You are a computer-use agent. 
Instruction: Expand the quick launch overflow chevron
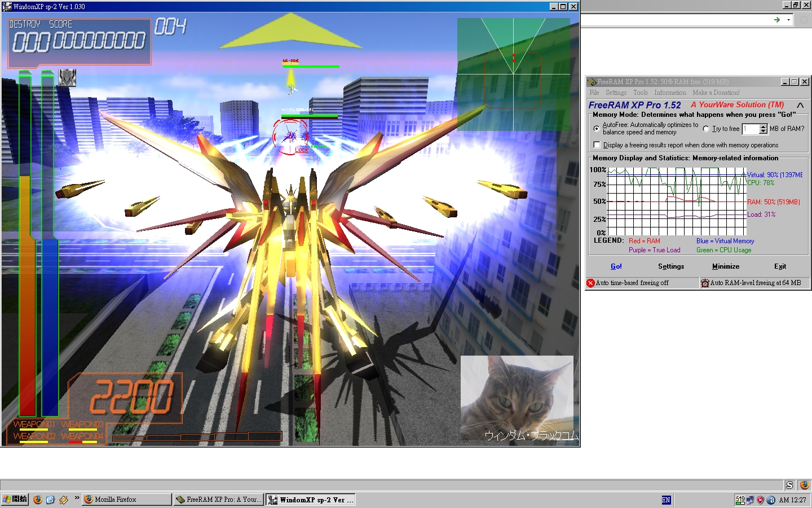(77, 498)
